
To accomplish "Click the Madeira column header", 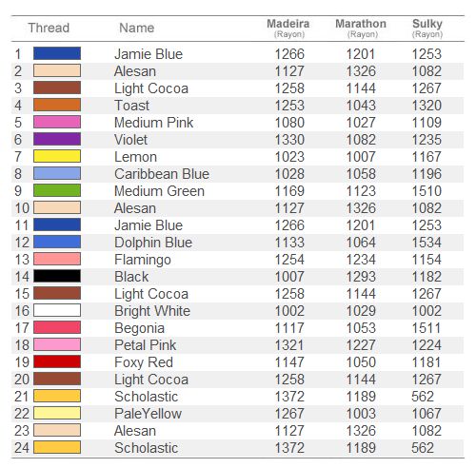I will point(288,28).
